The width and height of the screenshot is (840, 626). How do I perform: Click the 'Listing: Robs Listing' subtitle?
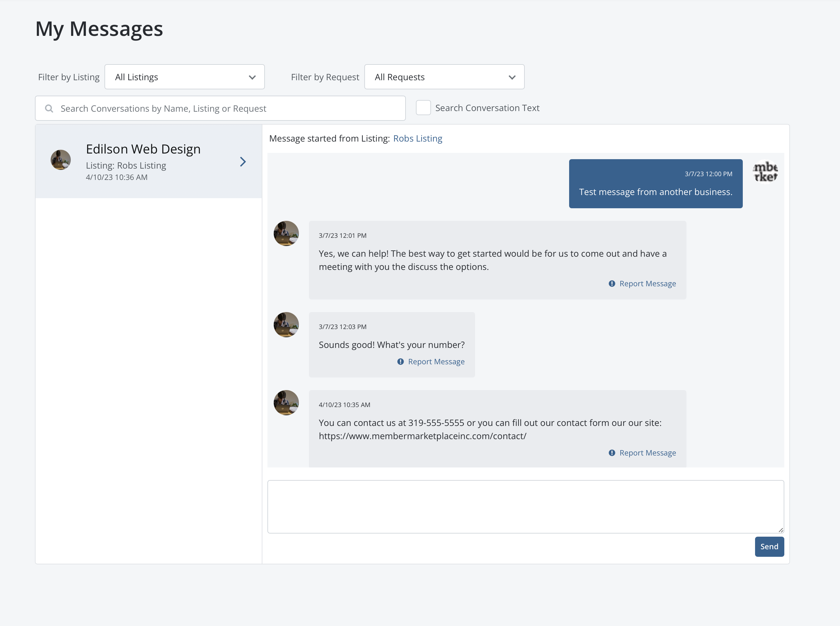coord(126,165)
